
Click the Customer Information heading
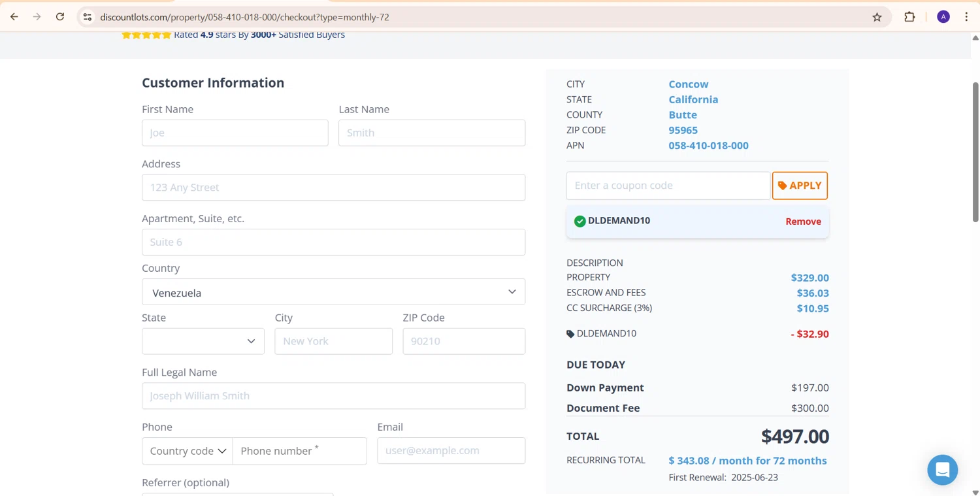pyautogui.click(x=213, y=82)
